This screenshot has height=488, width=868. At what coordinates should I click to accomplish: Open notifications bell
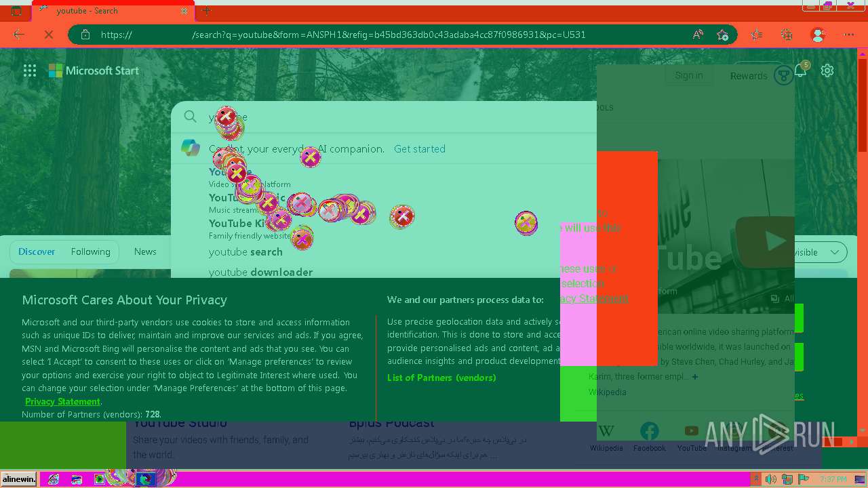pyautogui.click(x=801, y=70)
